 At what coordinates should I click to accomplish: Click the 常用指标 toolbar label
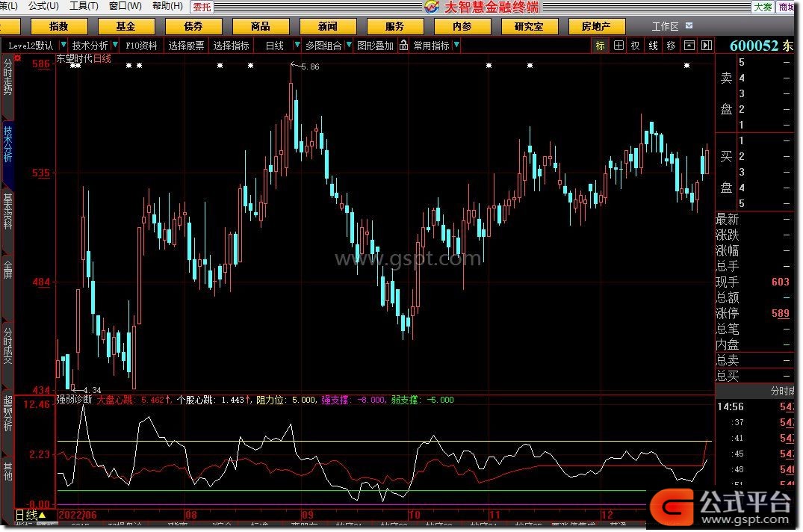point(432,46)
